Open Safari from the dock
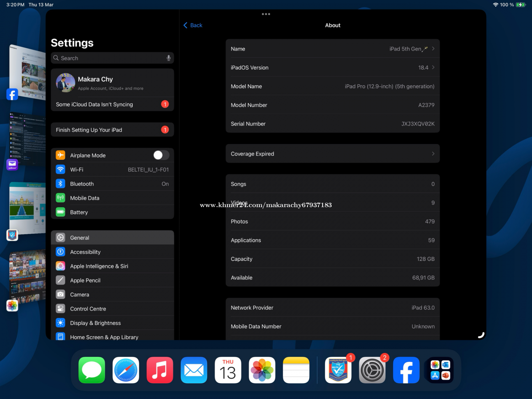This screenshot has width=532, height=399. [x=126, y=370]
